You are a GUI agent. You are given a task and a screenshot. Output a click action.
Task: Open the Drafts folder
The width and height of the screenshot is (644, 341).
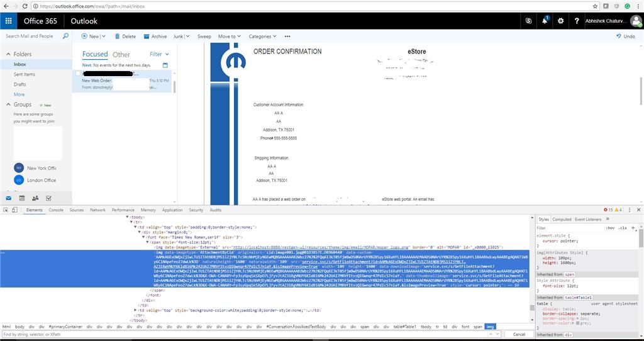[x=19, y=84]
